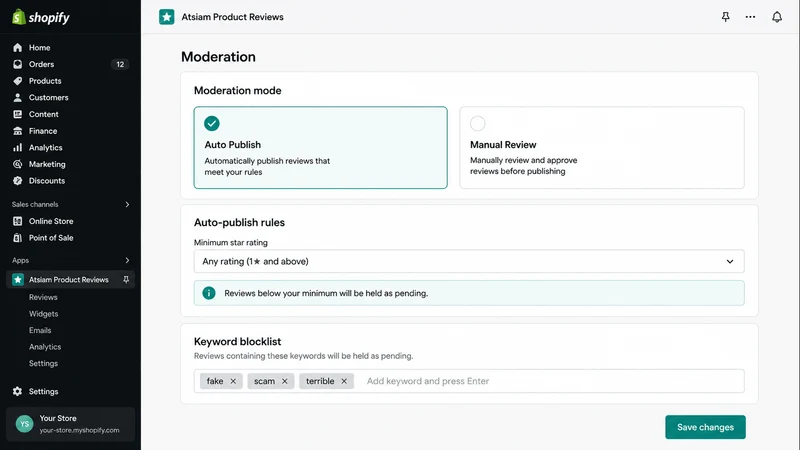Viewport: 800px width, 450px height.
Task: Click the Shopify logo
Action: pos(41,17)
